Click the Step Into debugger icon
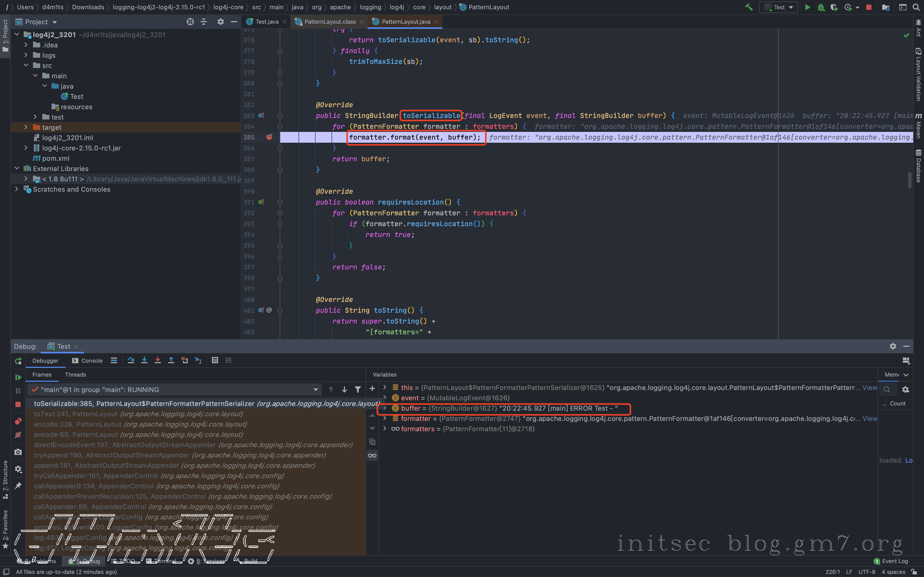This screenshot has width=924, height=577. pyautogui.click(x=144, y=360)
